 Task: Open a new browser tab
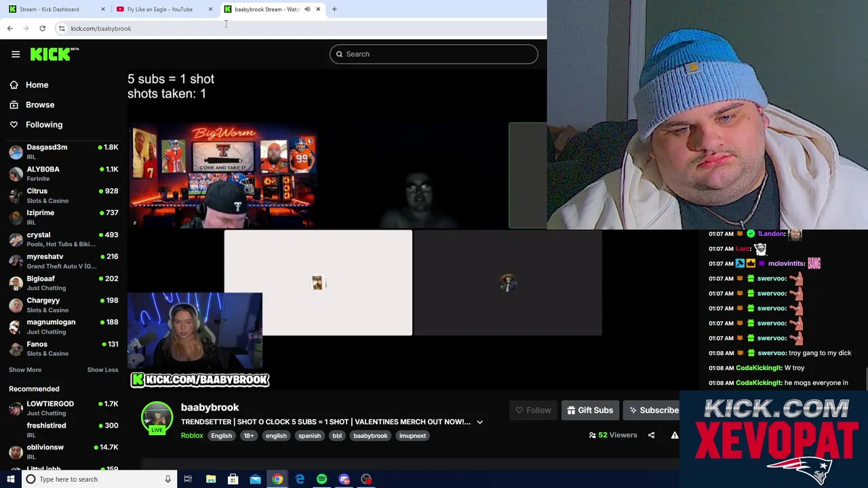[x=334, y=9]
